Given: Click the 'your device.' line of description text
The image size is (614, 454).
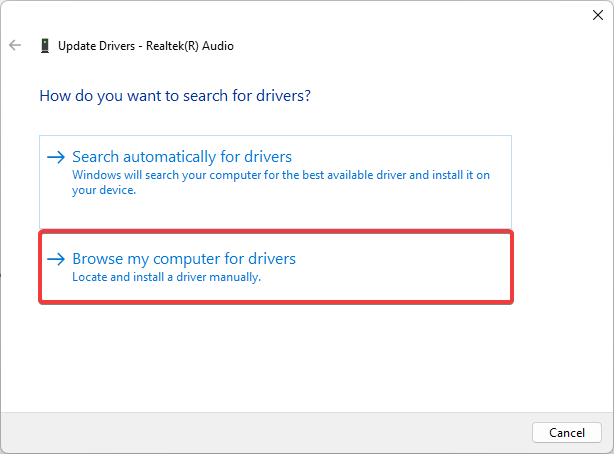Looking at the screenshot, I should tap(103, 189).
